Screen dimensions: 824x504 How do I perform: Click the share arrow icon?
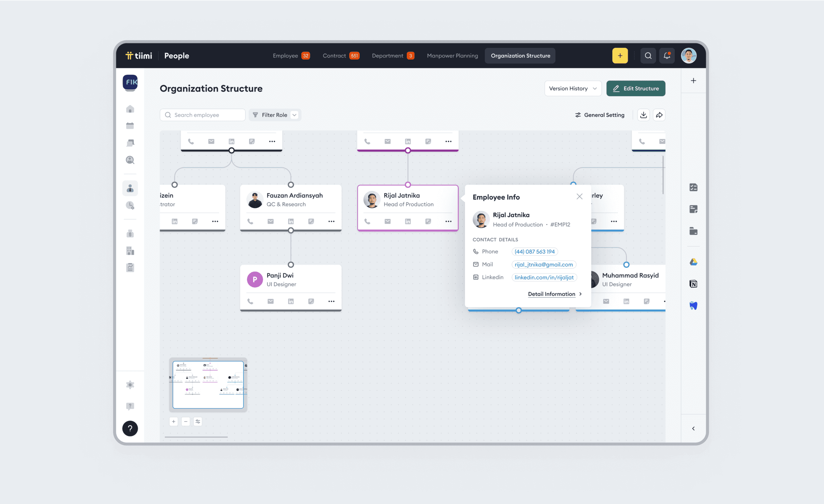[659, 115]
